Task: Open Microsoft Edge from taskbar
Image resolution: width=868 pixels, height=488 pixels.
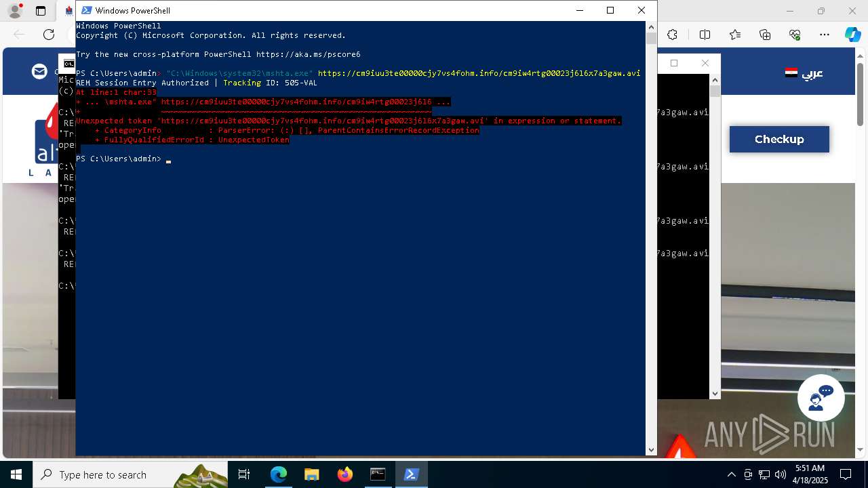Action: (279, 474)
